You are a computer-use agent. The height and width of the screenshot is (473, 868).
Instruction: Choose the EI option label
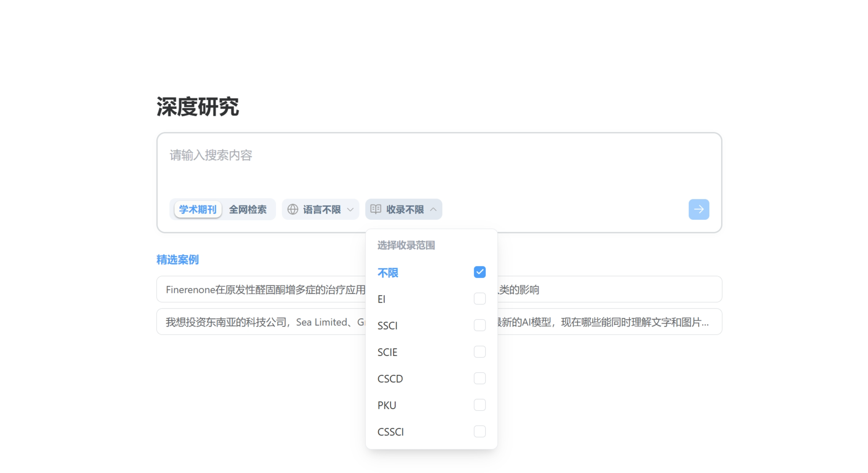[382, 299]
